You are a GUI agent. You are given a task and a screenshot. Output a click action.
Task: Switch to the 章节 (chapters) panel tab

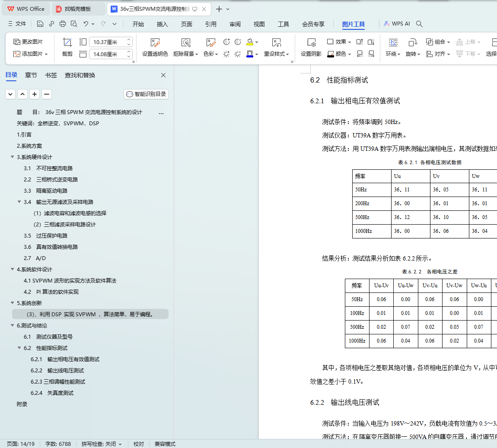[31, 75]
